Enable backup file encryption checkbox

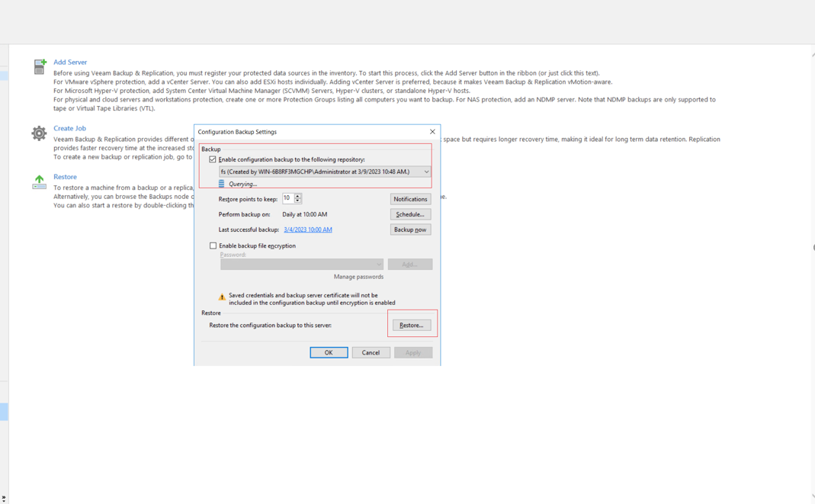[x=213, y=246]
